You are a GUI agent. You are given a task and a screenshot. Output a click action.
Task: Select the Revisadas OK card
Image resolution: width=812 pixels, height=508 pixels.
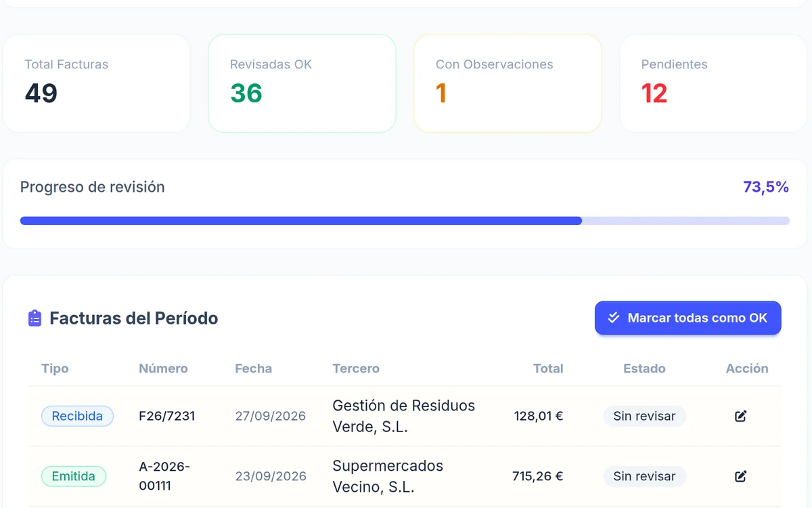click(x=302, y=83)
